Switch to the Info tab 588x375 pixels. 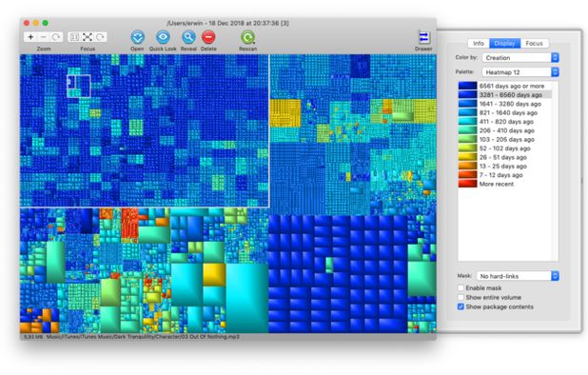[479, 43]
